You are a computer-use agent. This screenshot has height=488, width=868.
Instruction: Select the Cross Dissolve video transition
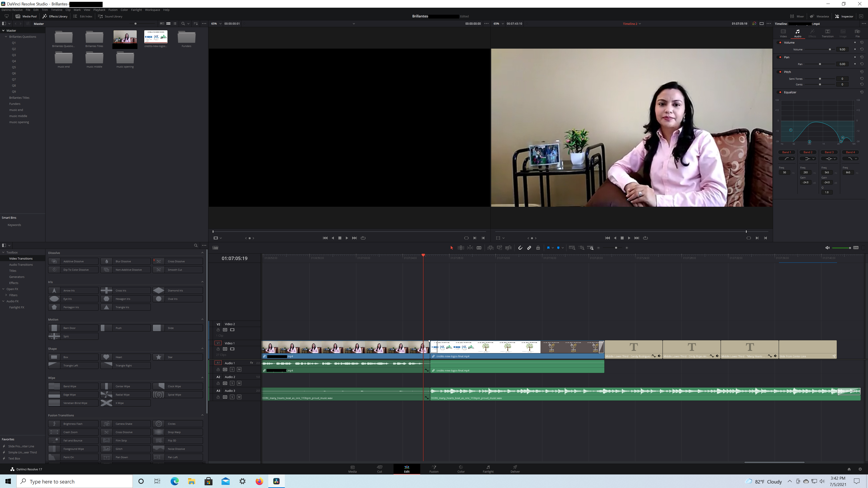pyautogui.click(x=178, y=261)
